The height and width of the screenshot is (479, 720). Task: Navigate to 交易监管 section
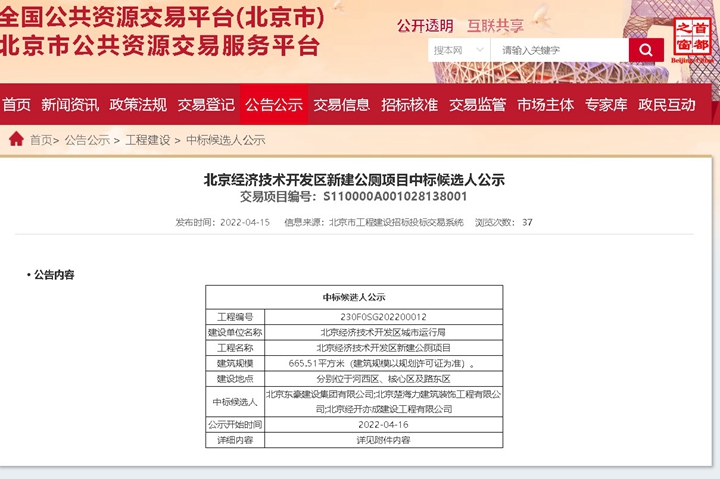pos(478,104)
